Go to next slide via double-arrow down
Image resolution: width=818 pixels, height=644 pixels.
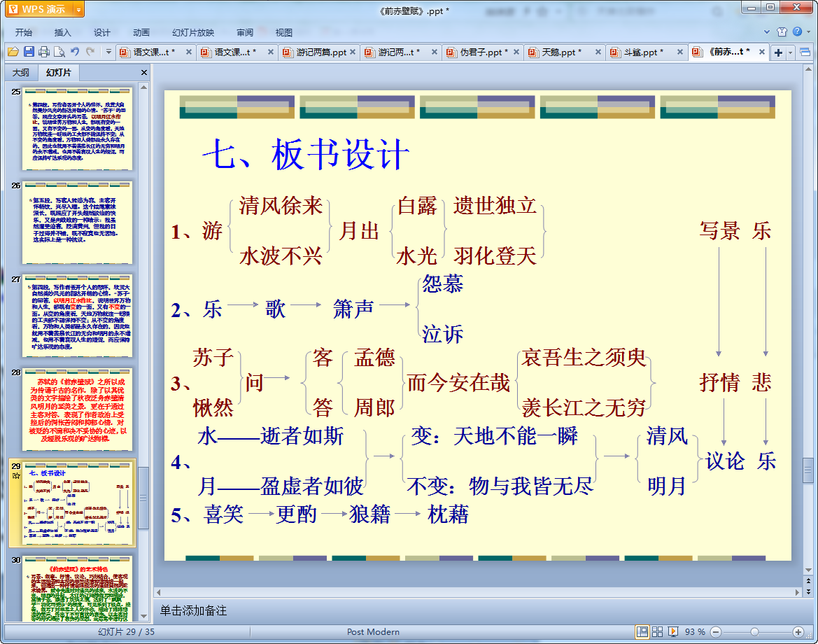pyautogui.click(x=809, y=591)
